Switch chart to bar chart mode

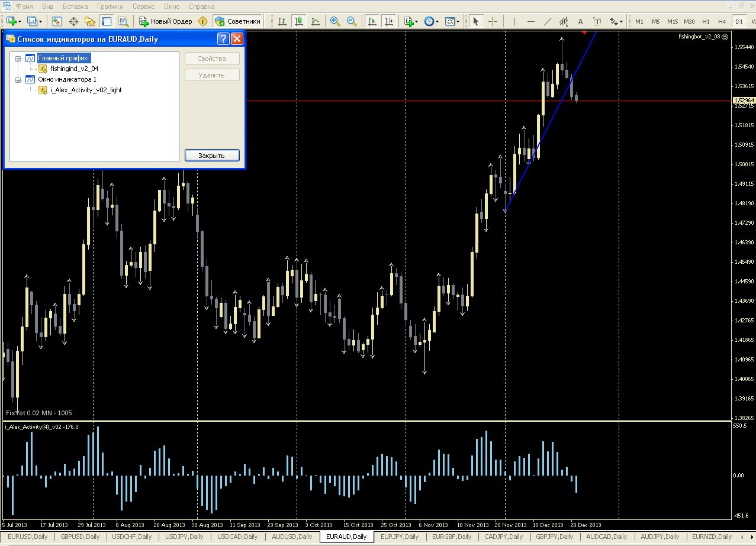282,21
